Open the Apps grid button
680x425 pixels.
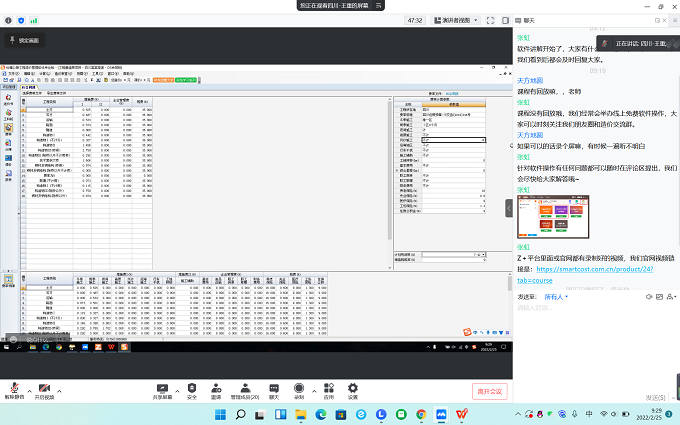pyautogui.click(x=329, y=391)
